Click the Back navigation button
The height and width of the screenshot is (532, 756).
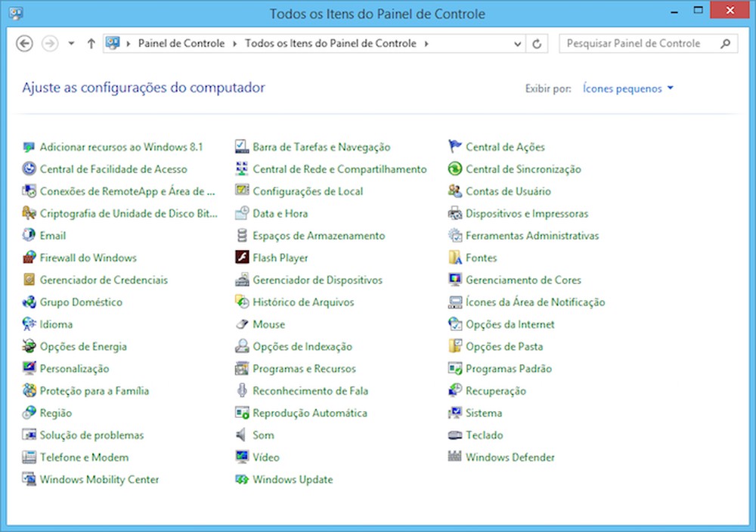tap(25, 43)
